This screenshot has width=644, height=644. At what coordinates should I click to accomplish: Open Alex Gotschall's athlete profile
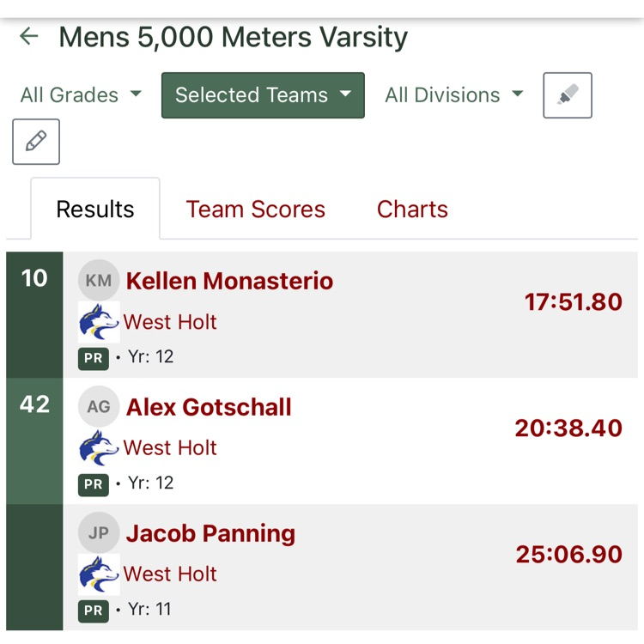pyautogui.click(x=209, y=407)
